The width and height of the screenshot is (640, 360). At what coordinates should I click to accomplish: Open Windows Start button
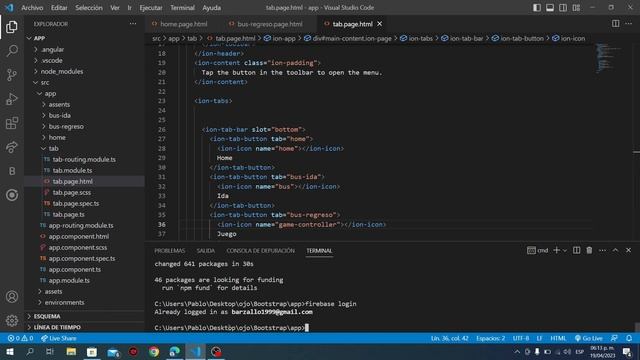[x=10, y=352]
